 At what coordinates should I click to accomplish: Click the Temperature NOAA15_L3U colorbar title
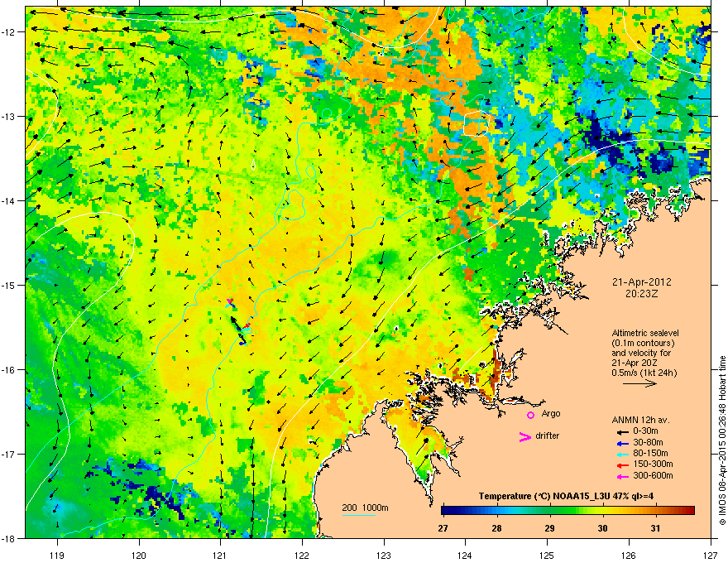tap(566, 496)
